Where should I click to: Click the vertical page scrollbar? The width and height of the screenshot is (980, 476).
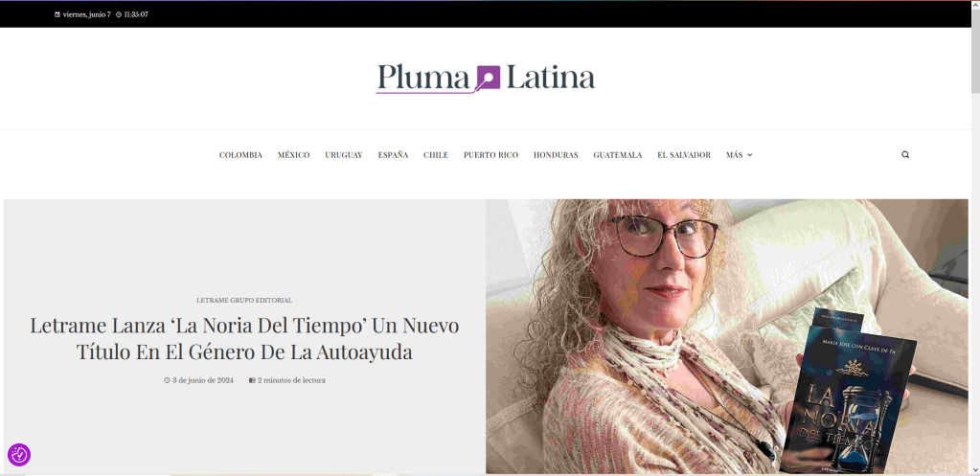pyautogui.click(x=975, y=238)
